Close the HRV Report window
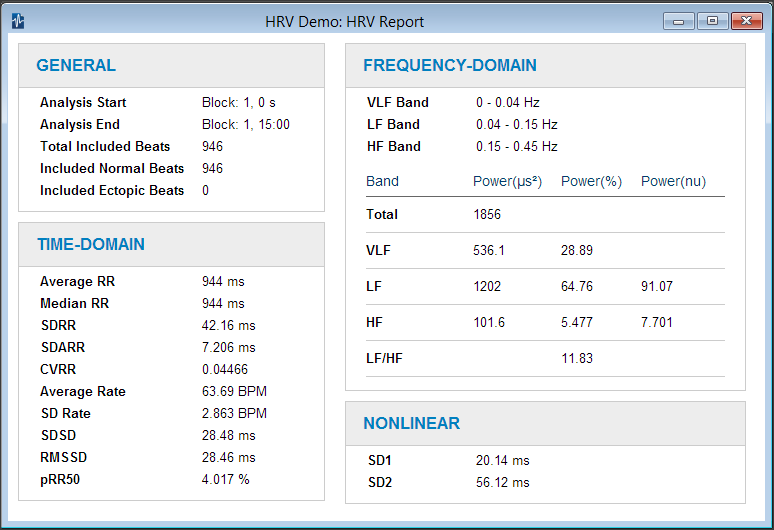This screenshot has width=774, height=530. pos(746,21)
